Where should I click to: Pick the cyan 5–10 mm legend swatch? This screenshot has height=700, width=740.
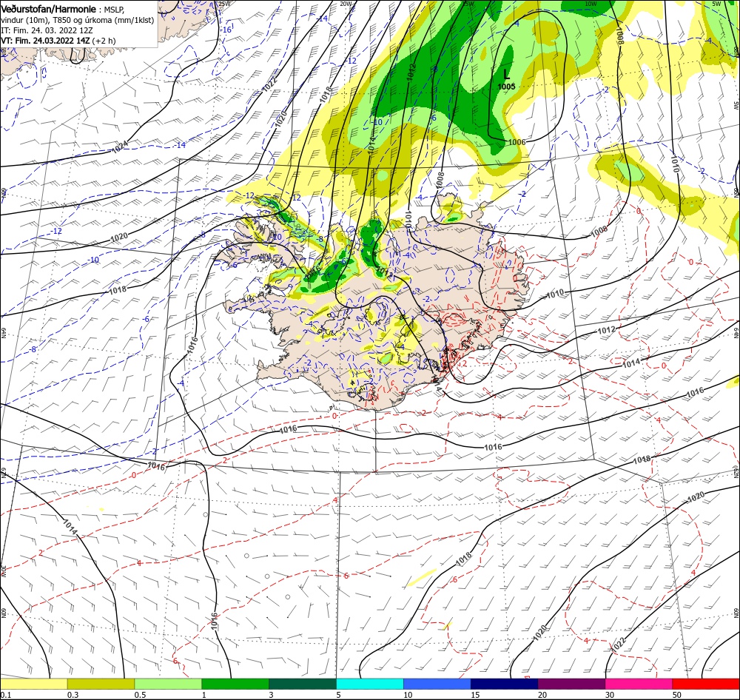(x=370, y=684)
